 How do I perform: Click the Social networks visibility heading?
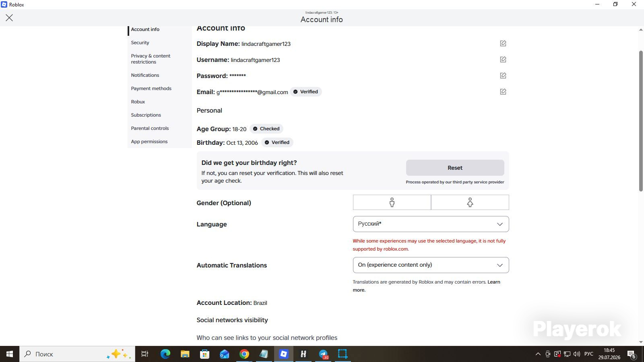[232, 320]
